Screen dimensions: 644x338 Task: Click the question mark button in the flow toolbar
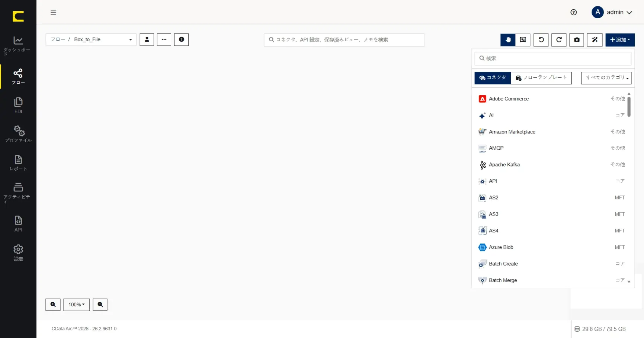[181, 39]
